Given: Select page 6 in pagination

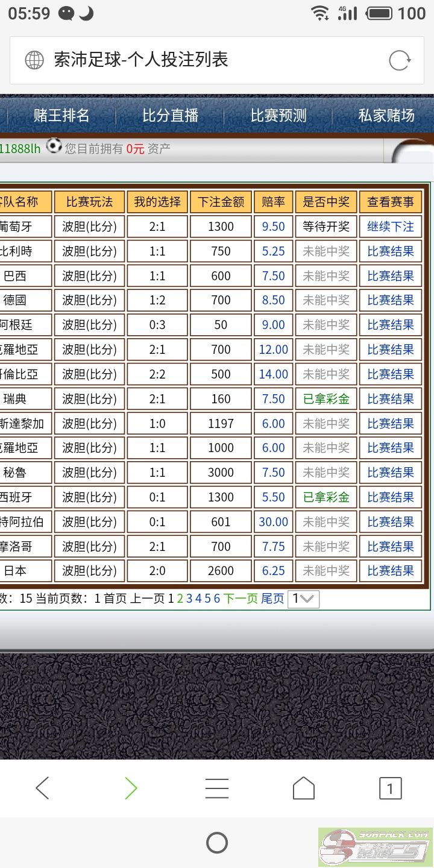Looking at the screenshot, I should 217,599.
